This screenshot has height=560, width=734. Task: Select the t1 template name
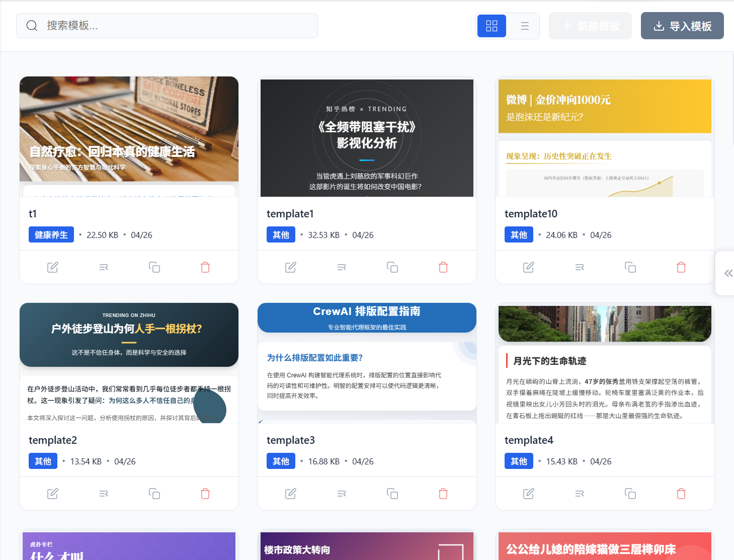(x=33, y=214)
